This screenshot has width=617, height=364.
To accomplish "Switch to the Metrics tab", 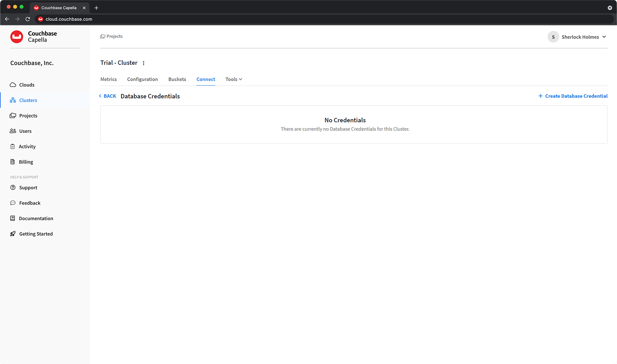I will pos(109,79).
